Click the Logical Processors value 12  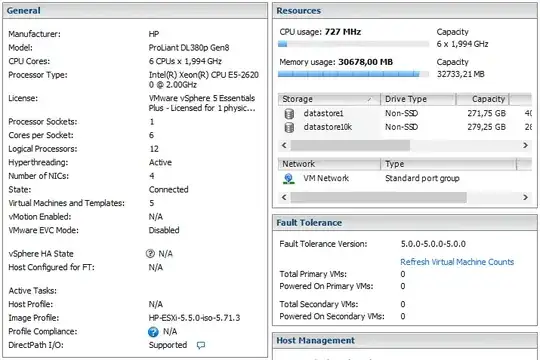coord(154,149)
